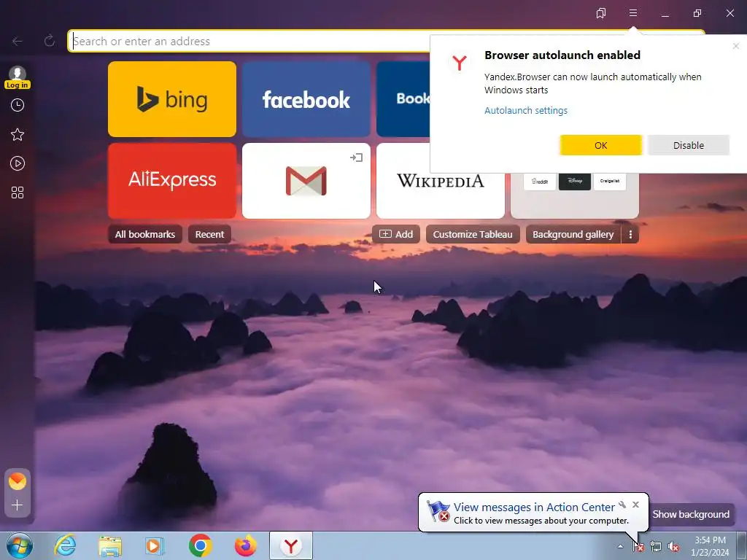Focus the search or address bar
Viewport: 747px width, 560px height.
tap(251, 42)
